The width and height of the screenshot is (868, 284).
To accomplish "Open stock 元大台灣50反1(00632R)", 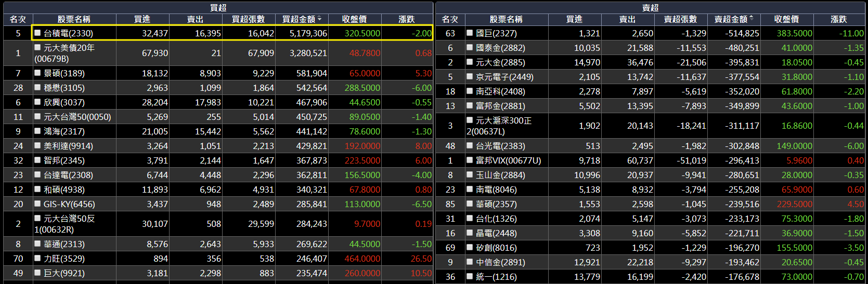I will click(x=64, y=224).
